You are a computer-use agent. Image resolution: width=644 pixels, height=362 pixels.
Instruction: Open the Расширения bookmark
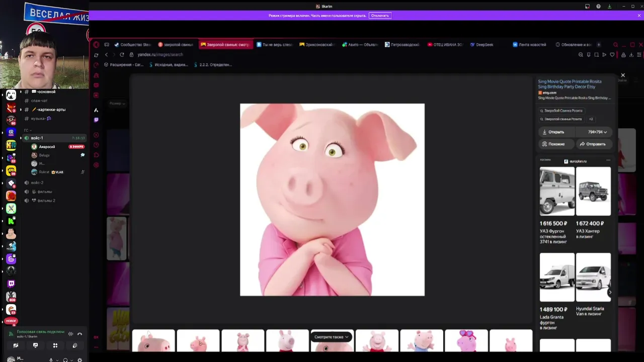[x=124, y=64]
